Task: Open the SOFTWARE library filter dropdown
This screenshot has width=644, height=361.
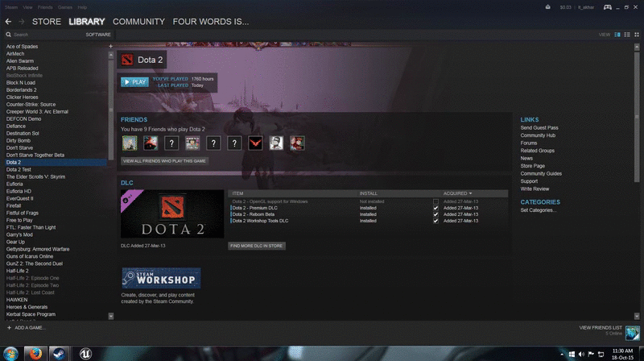Action: (x=97, y=35)
